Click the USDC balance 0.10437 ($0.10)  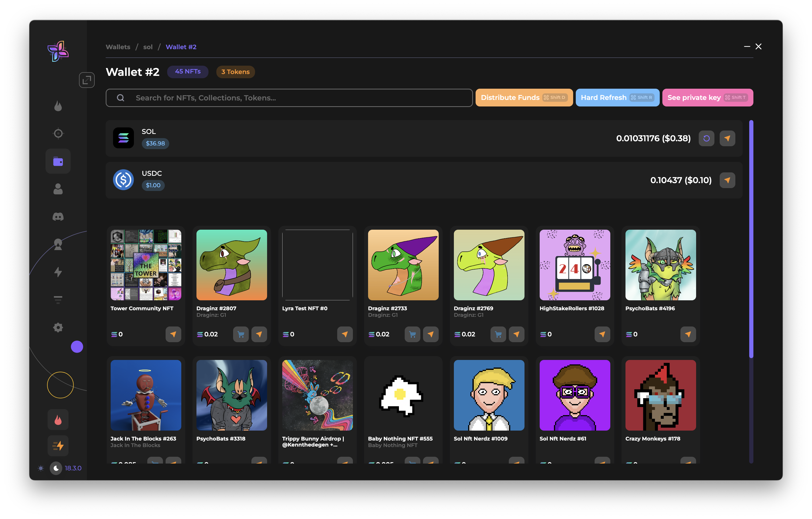tap(681, 180)
